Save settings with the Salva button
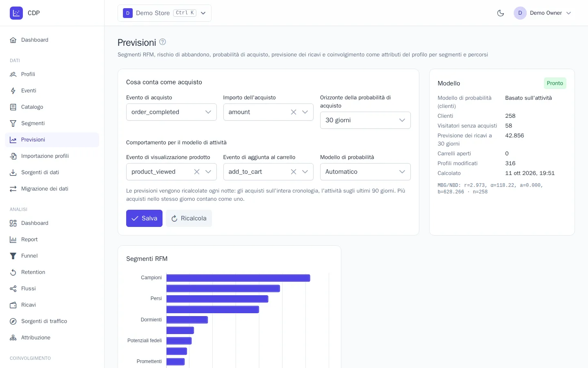This screenshot has height=368, width=588. [144, 218]
